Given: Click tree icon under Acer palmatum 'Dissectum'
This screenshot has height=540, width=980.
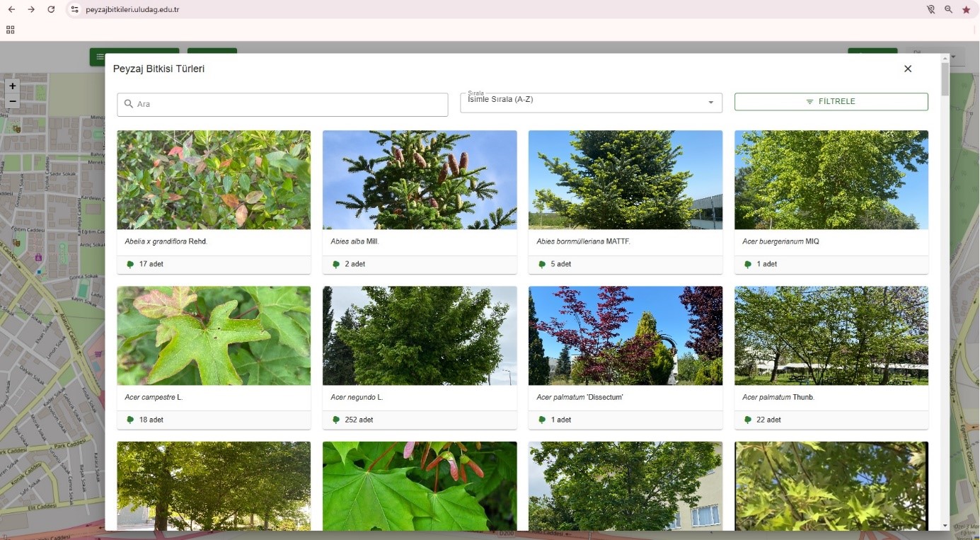Looking at the screenshot, I should tap(542, 420).
